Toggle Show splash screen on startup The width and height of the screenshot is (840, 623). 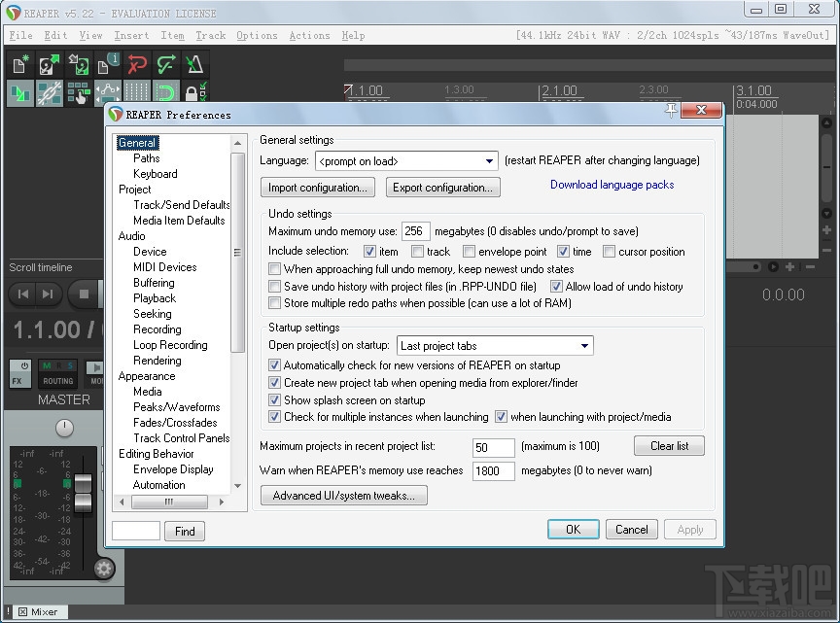tap(274, 399)
